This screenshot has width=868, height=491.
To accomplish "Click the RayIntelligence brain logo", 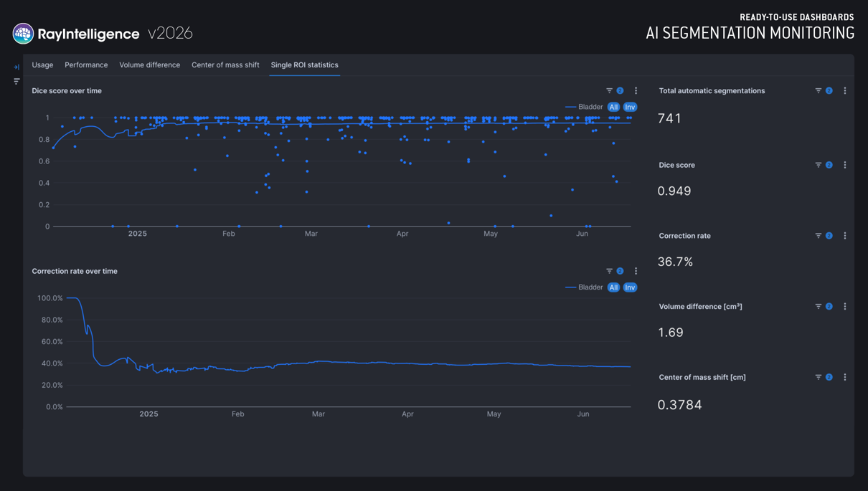I will [x=23, y=33].
